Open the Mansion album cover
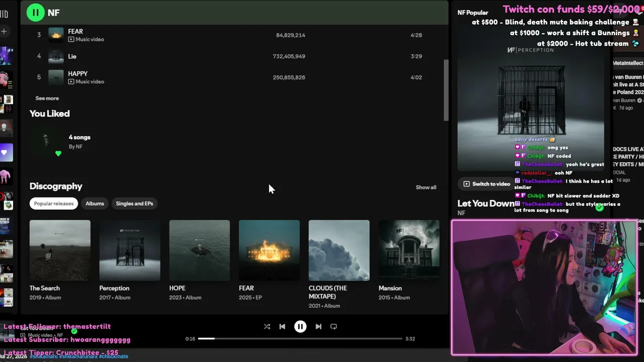The width and height of the screenshot is (644, 362). [x=409, y=250]
